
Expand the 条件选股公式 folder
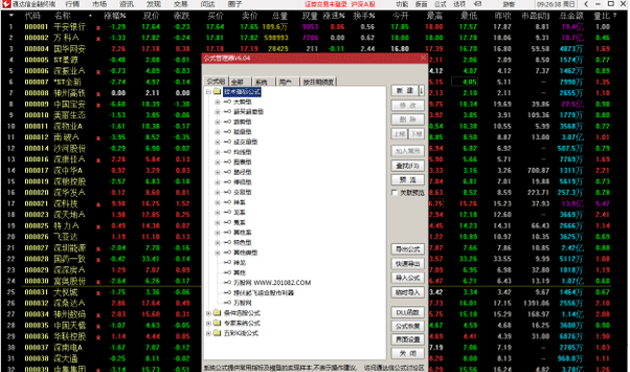[209, 313]
